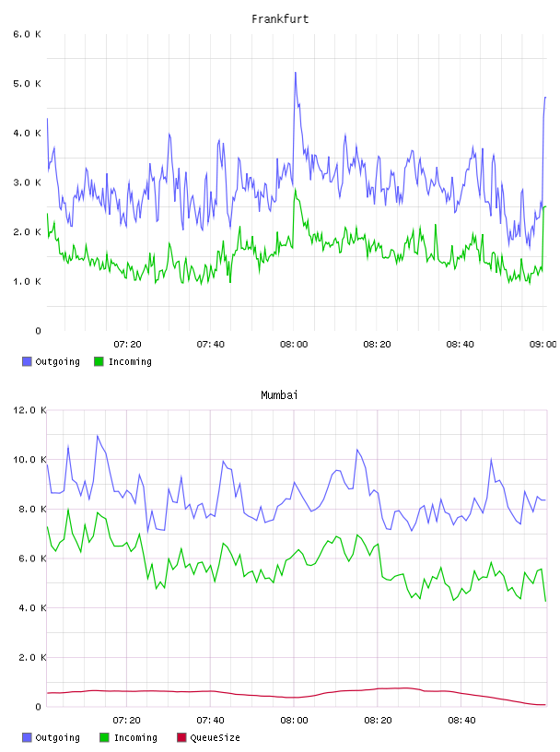Click the 07:40 time label on Frankfurt axis
This screenshot has width=560, height=752.
tap(211, 345)
